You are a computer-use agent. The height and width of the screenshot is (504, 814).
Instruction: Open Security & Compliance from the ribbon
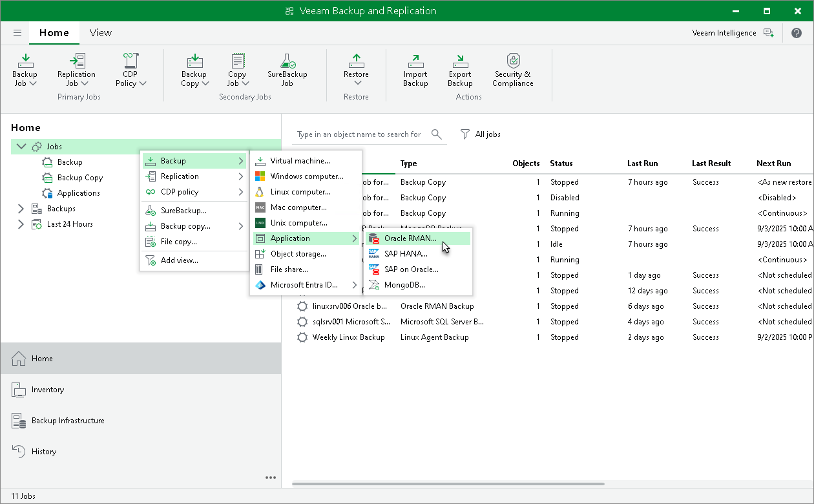(513, 70)
